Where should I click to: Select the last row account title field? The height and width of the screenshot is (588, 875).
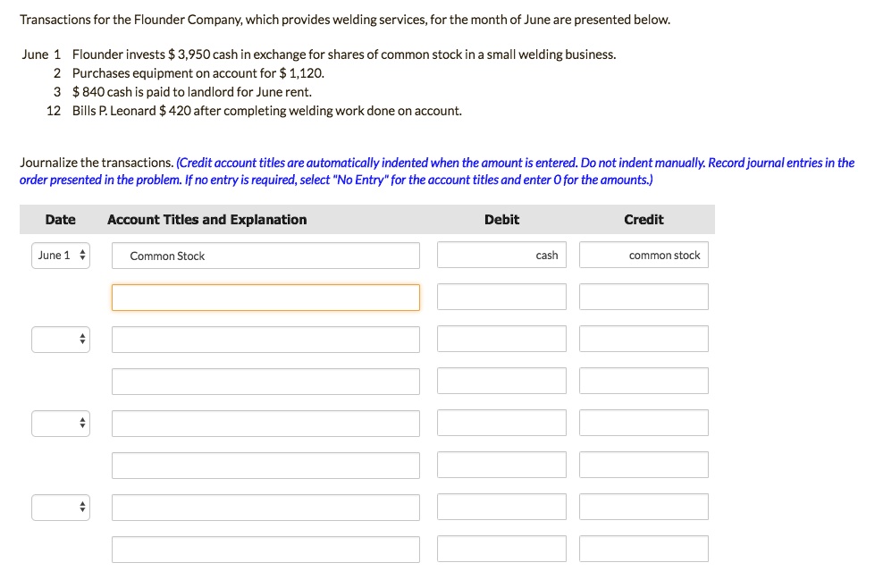[265, 550]
